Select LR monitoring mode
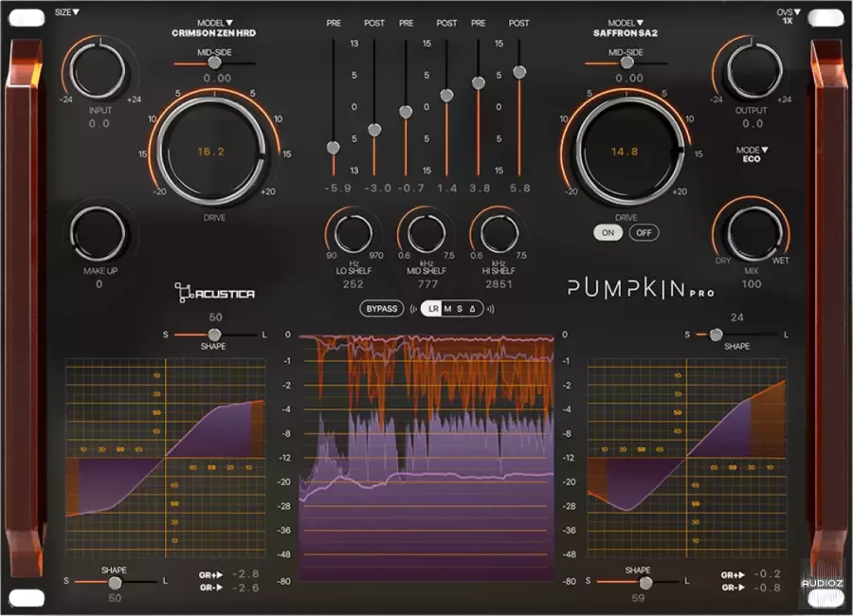853x616 pixels. click(x=433, y=309)
